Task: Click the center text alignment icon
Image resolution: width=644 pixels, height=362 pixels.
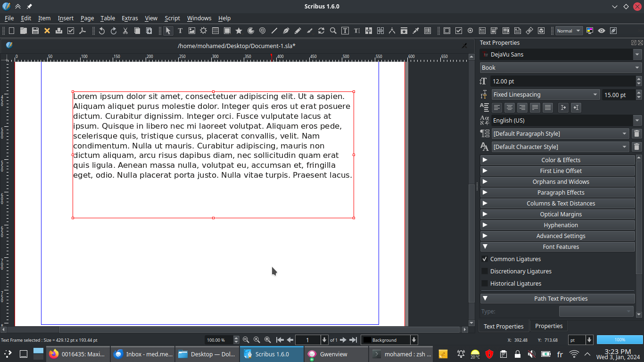Action: pos(510,107)
